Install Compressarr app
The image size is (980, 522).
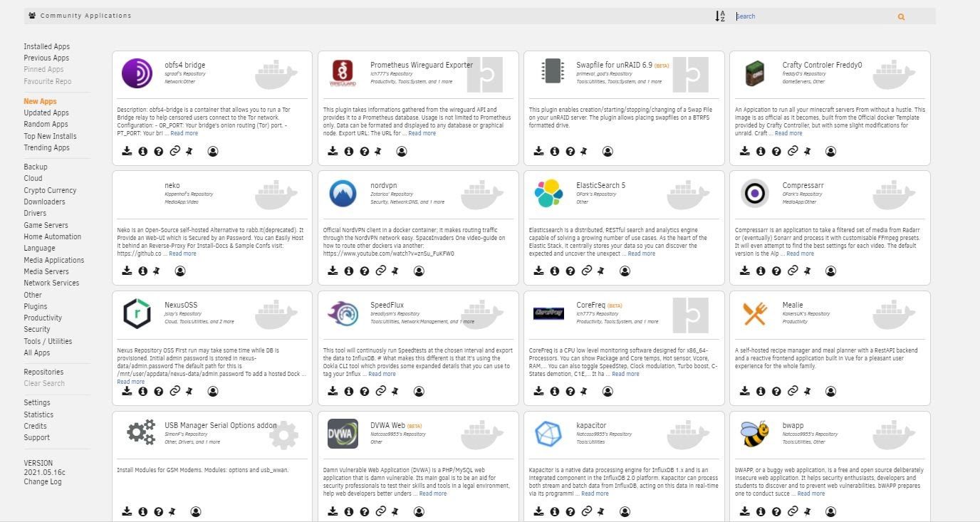click(744, 271)
